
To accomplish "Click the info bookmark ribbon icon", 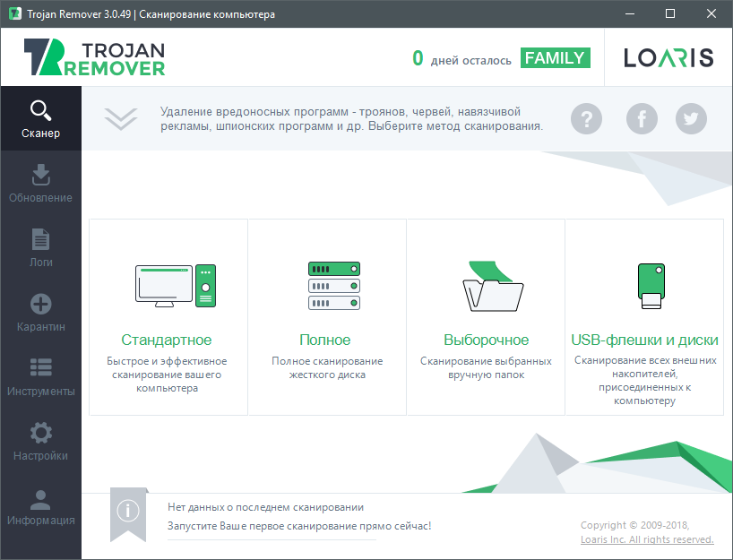I will coord(128,514).
